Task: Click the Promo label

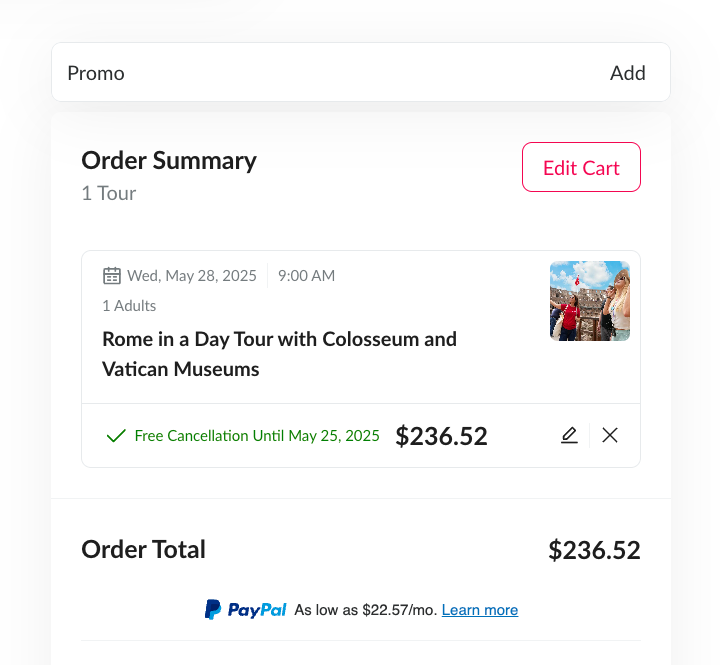Action: click(x=96, y=73)
